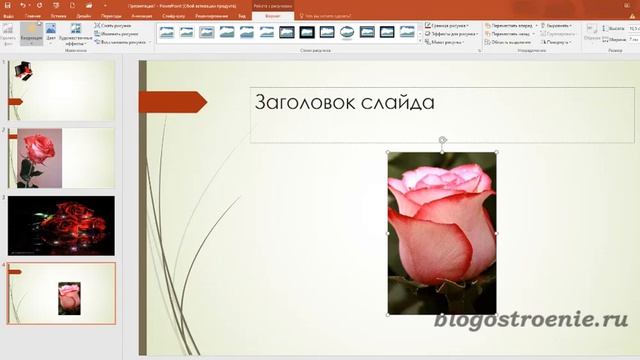Redo the last action
The image size is (640, 360).
(39, 5)
